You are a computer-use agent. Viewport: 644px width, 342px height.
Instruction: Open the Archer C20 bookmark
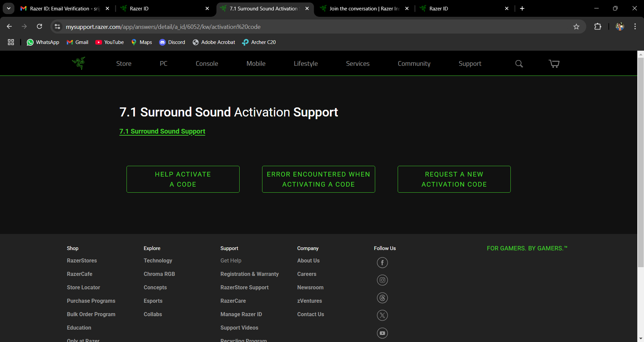click(x=259, y=42)
